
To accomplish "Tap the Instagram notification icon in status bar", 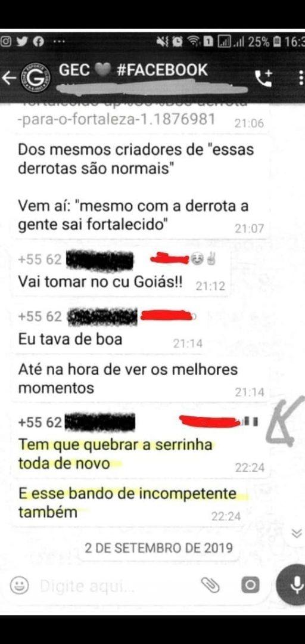I will [x=6, y=42].
